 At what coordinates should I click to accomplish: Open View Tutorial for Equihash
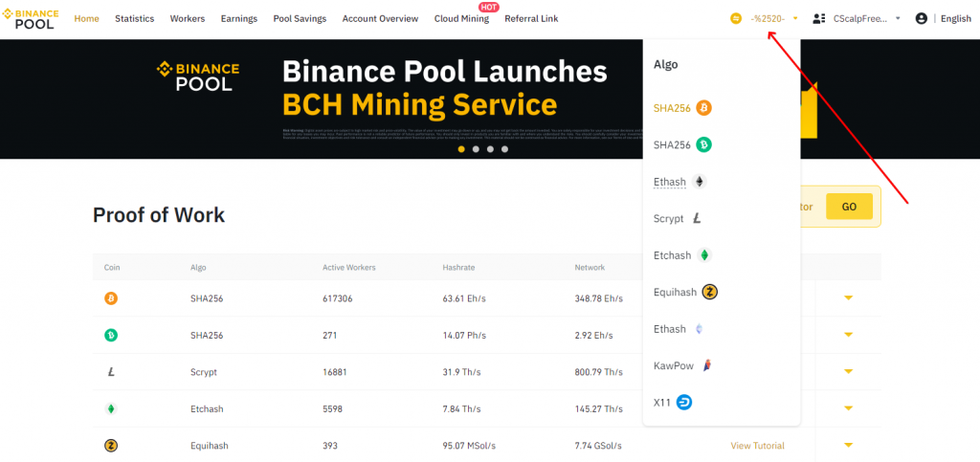pyautogui.click(x=758, y=446)
